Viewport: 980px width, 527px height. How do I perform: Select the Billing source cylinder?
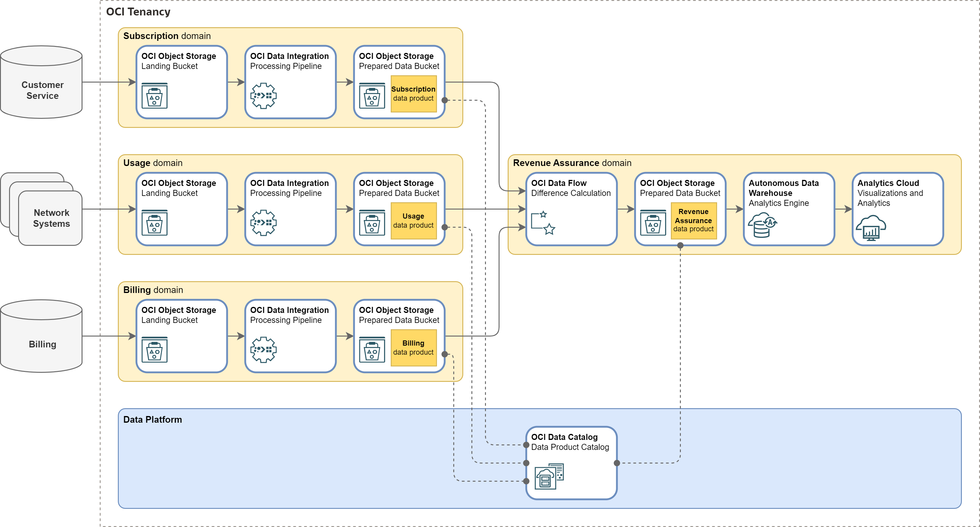[41, 336]
